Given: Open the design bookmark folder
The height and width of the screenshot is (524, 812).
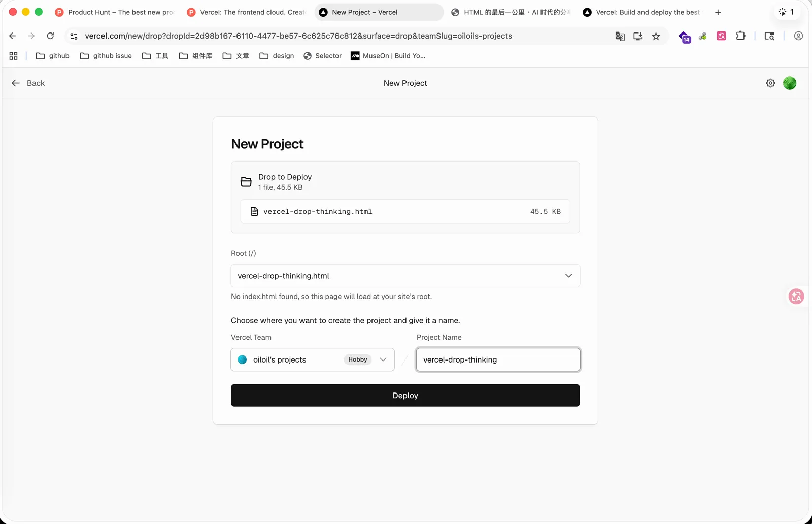Looking at the screenshot, I should coord(277,56).
